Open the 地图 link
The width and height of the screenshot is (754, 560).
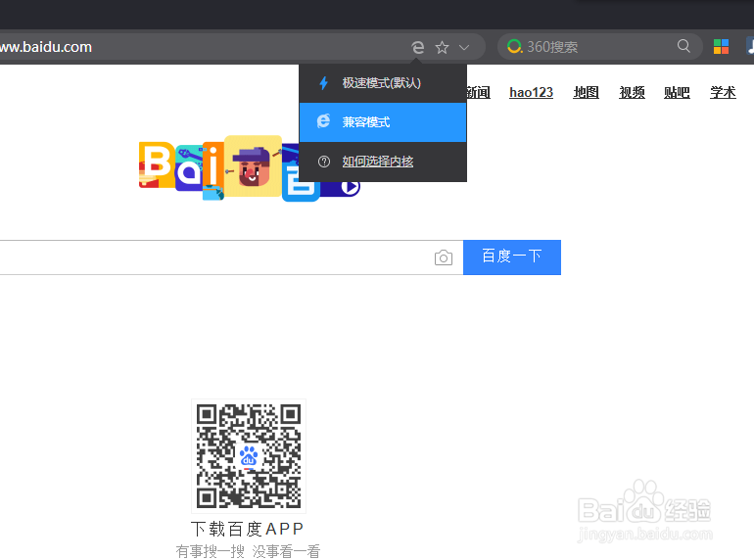coord(587,92)
